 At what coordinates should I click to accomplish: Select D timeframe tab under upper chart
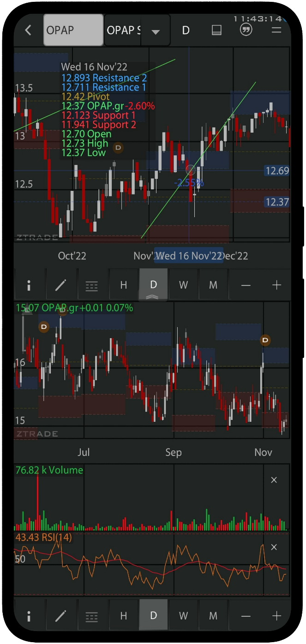click(x=153, y=286)
